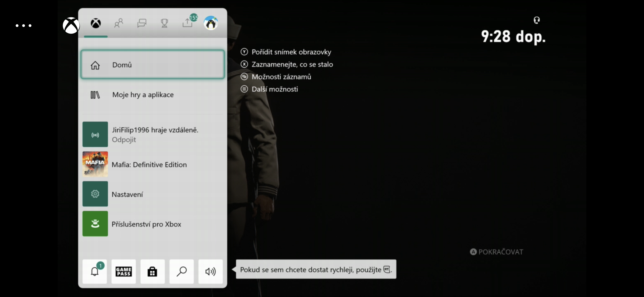
Task: Open the Chat messages tab icon
Action: (142, 23)
